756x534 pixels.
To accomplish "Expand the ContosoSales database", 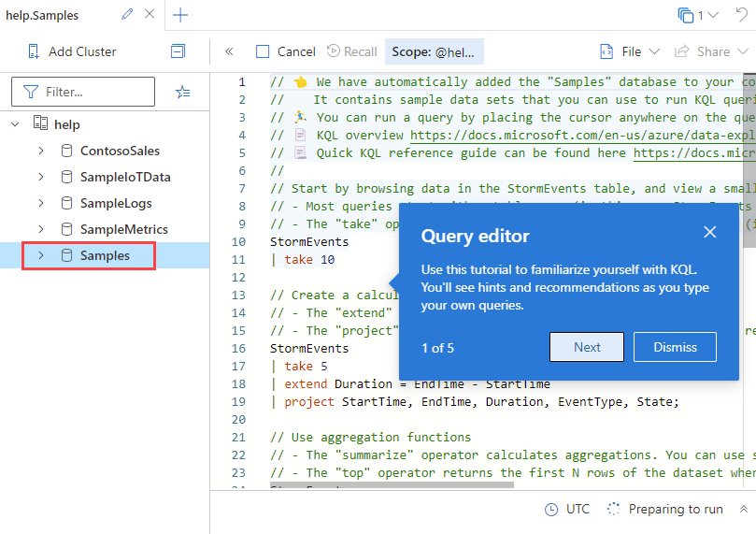I will coord(41,151).
